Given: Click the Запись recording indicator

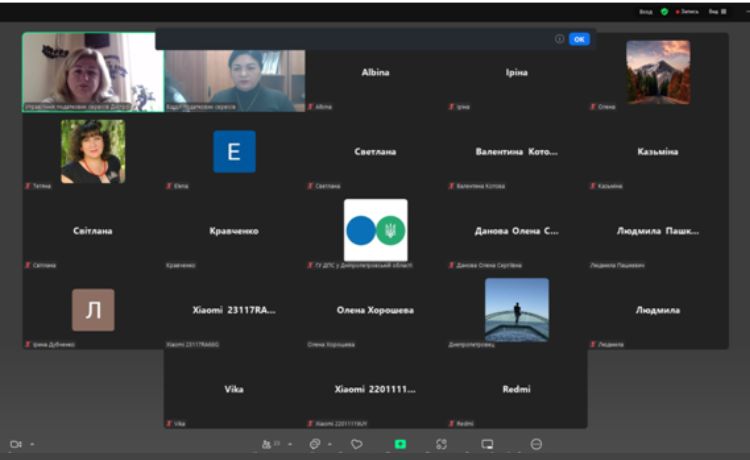Looking at the screenshot, I should pyautogui.click(x=688, y=12).
